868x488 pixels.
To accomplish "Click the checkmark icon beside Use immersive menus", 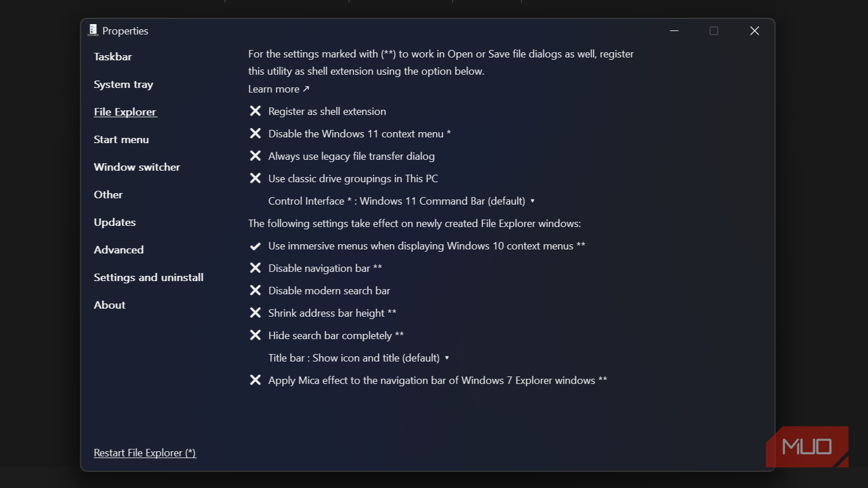I will click(x=256, y=246).
